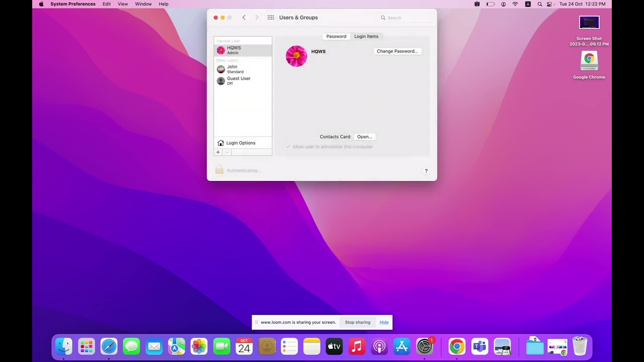Toggle Allow user to administer this computer
The height and width of the screenshot is (362, 644).
(288, 147)
